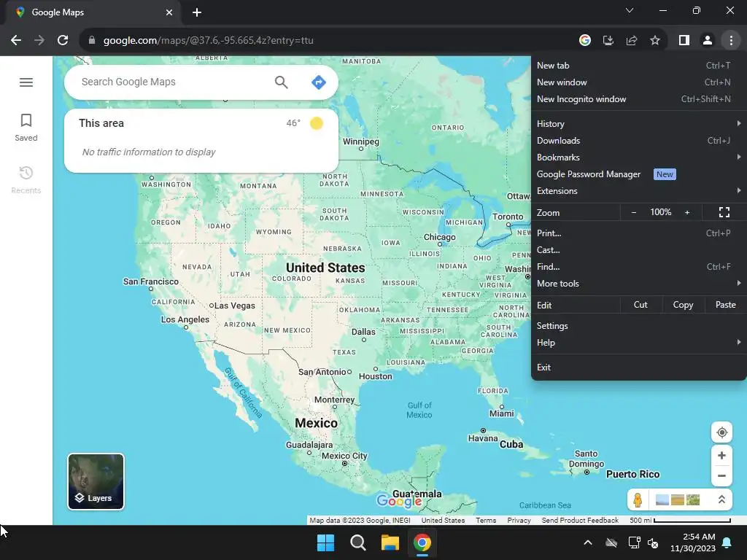The width and height of the screenshot is (747, 560).
Task: Toggle the map scale units bar
Action: (x=680, y=521)
